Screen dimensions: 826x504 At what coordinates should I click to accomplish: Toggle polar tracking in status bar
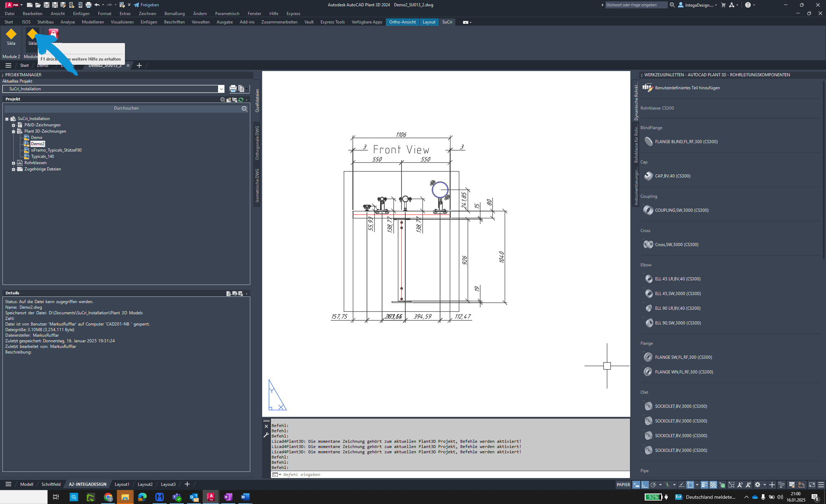tap(653, 485)
